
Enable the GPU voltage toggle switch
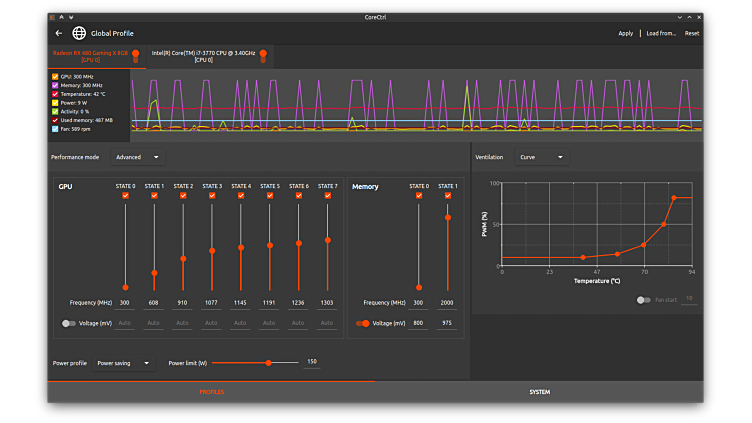(68, 323)
